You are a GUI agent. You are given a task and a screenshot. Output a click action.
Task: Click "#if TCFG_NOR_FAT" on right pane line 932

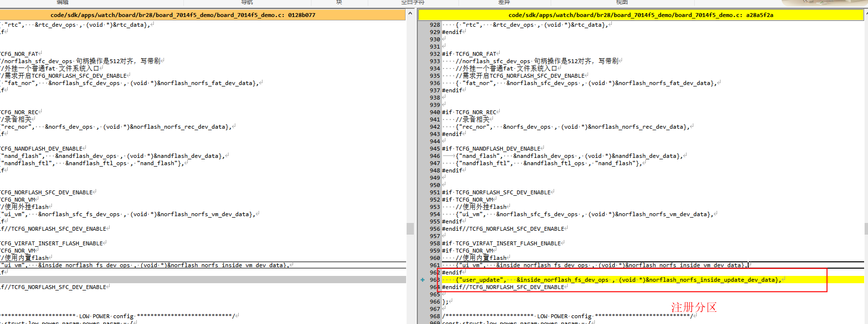(469, 54)
